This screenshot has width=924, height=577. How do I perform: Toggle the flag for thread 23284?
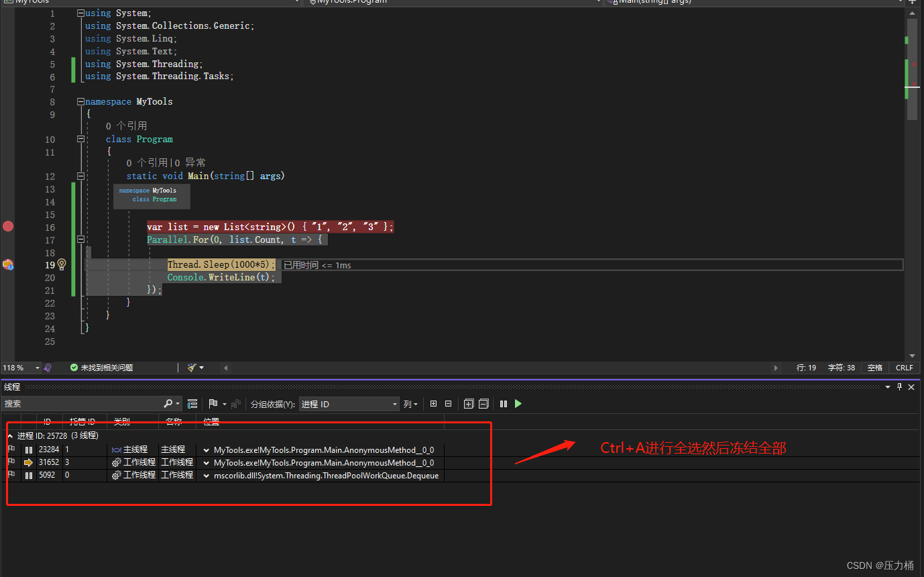11,450
